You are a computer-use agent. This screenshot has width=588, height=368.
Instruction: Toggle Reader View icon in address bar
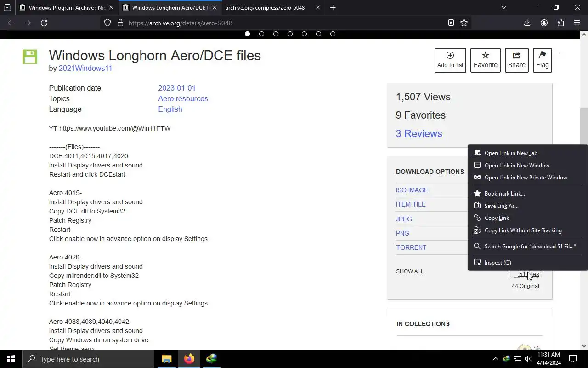point(451,23)
